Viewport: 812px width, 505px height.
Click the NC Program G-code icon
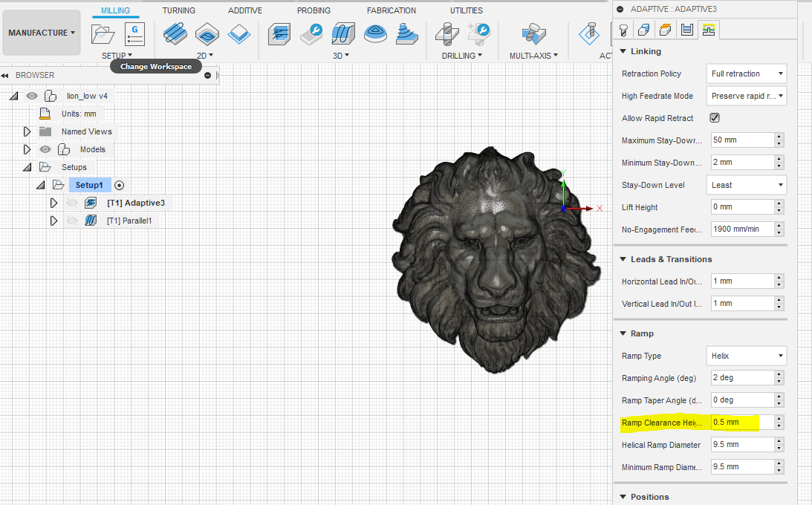pos(134,34)
